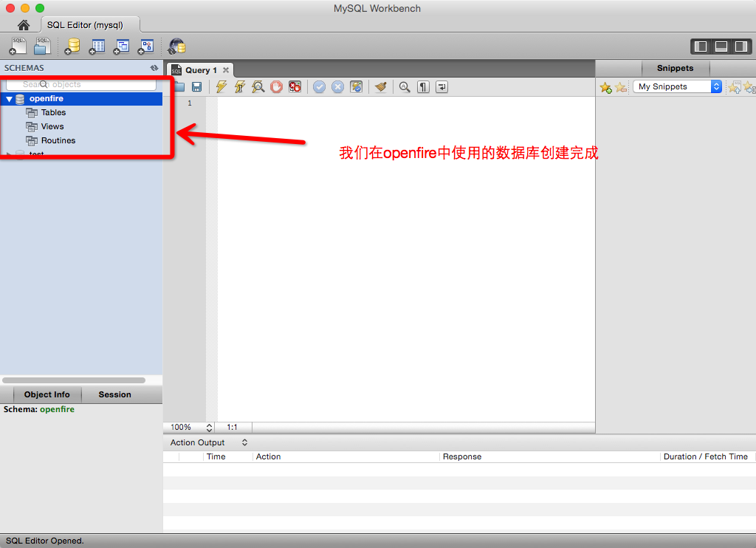This screenshot has height=548, width=756.
Task: Select the Routines node under openfire
Action: pyautogui.click(x=58, y=140)
